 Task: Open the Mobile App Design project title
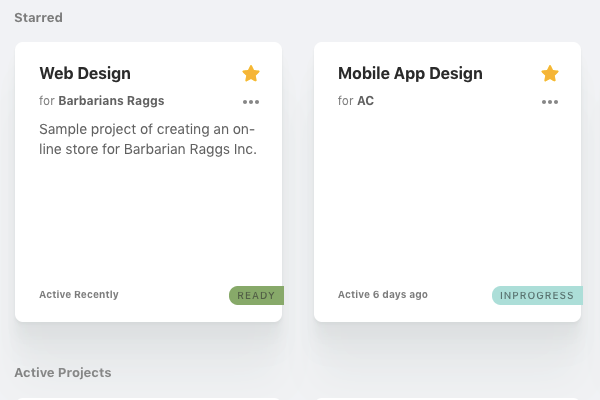(x=410, y=73)
